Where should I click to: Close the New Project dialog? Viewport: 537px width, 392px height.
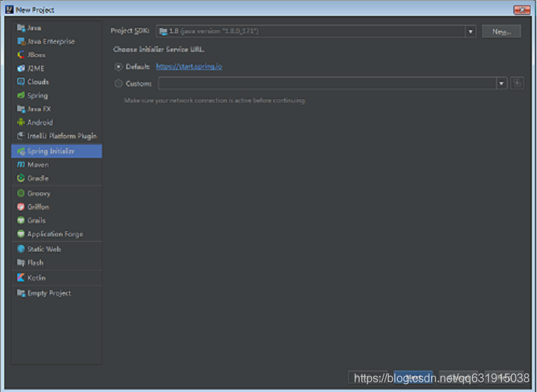pos(522,10)
